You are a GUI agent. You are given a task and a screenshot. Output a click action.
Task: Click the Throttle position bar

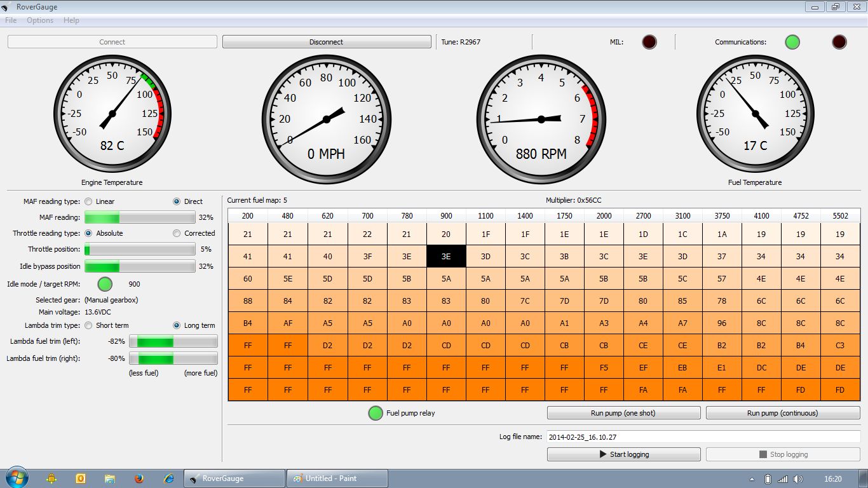(x=140, y=249)
